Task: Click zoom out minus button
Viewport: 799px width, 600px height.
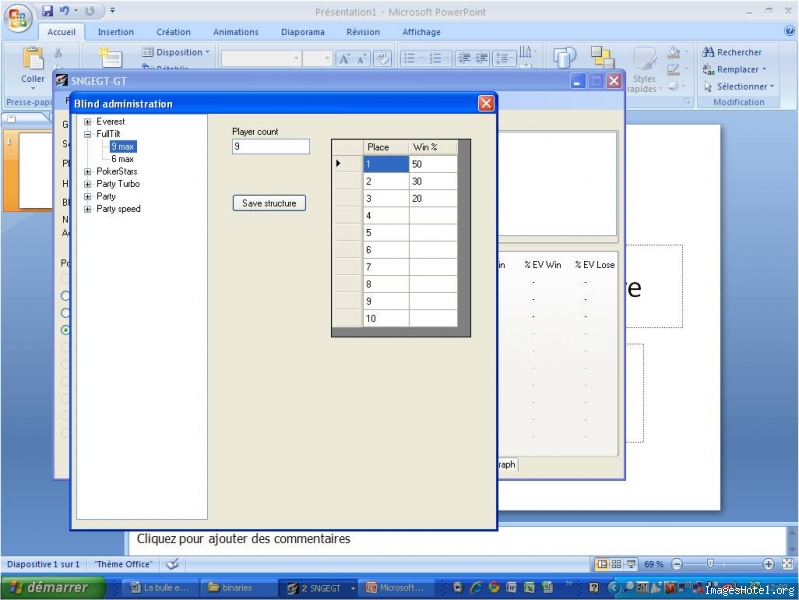Action: pyautogui.click(x=677, y=564)
